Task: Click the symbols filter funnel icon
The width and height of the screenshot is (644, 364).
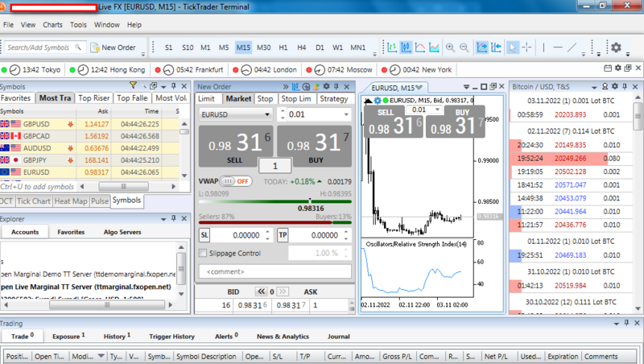Action: 133,85
